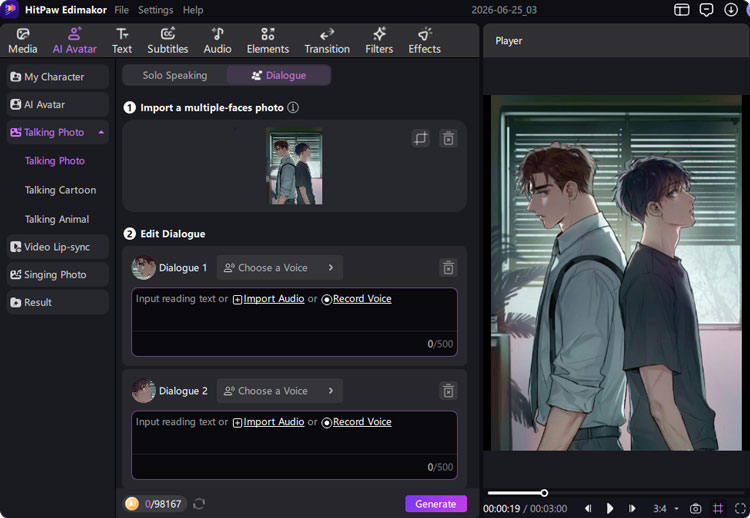Open AI Avatar sidebar item
The width and height of the screenshot is (750, 518).
(57, 105)
